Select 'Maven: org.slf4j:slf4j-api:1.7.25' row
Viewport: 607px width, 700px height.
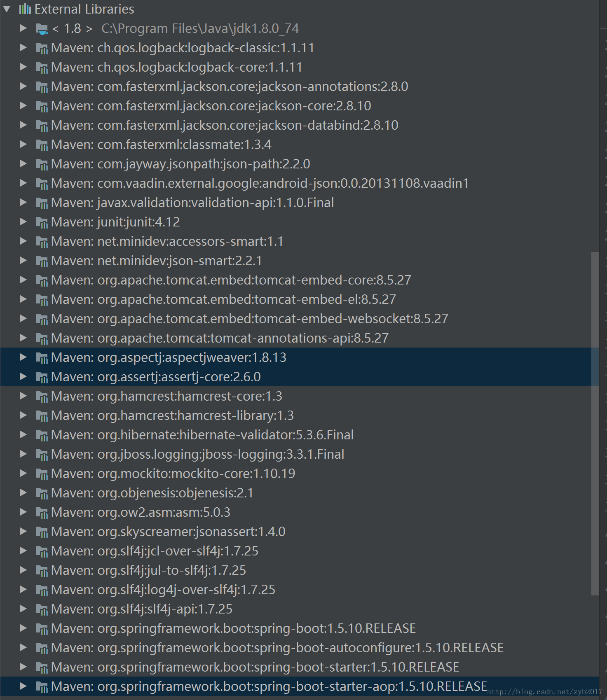299,609
